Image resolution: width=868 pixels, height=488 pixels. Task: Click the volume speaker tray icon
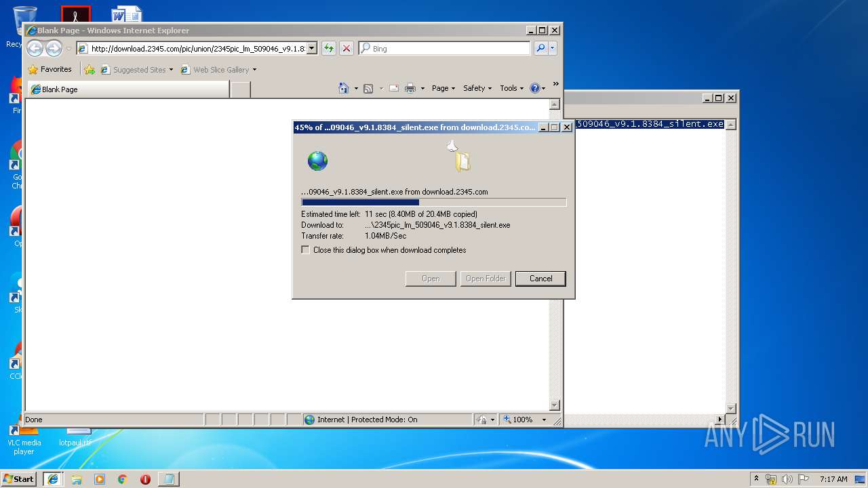click(x=787, y=479)
